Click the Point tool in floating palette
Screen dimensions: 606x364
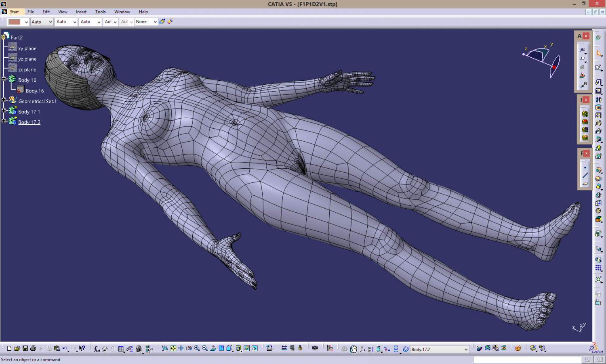point(585,167)
